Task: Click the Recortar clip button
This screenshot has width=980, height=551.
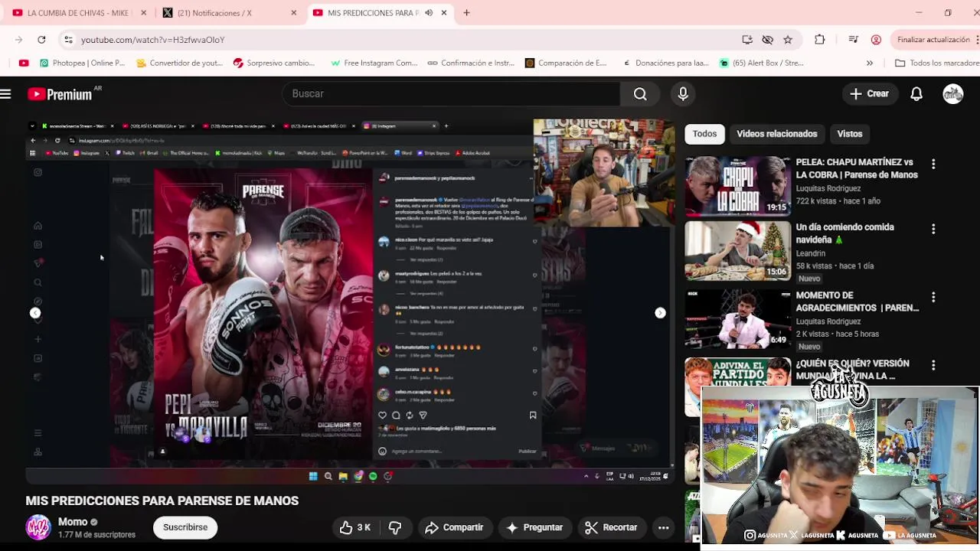Action: click(x=611, y=527)
